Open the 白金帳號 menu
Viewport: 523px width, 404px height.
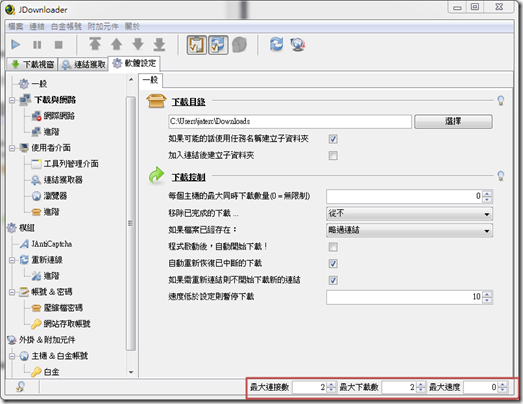pyautogui.click(x=66, y=26)
